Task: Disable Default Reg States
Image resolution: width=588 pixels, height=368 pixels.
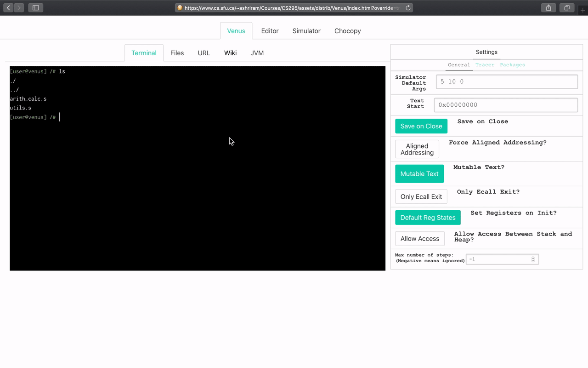Action: 428,217
